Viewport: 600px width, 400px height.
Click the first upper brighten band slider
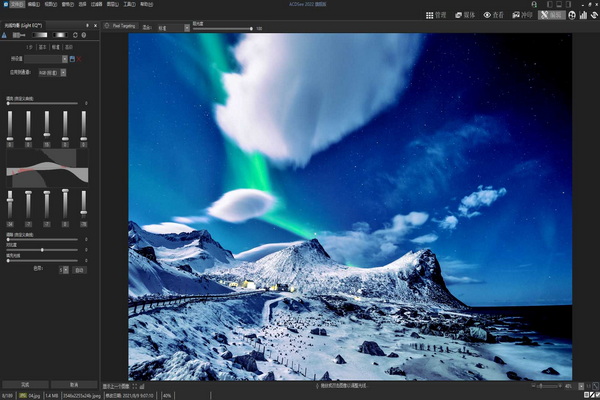point(10,126)
